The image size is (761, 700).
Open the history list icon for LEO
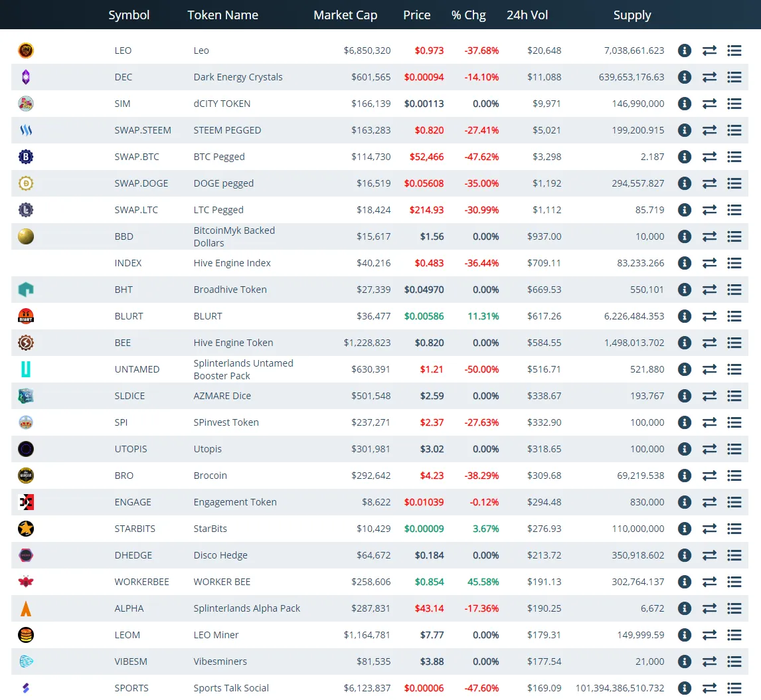tap(734, 50)
